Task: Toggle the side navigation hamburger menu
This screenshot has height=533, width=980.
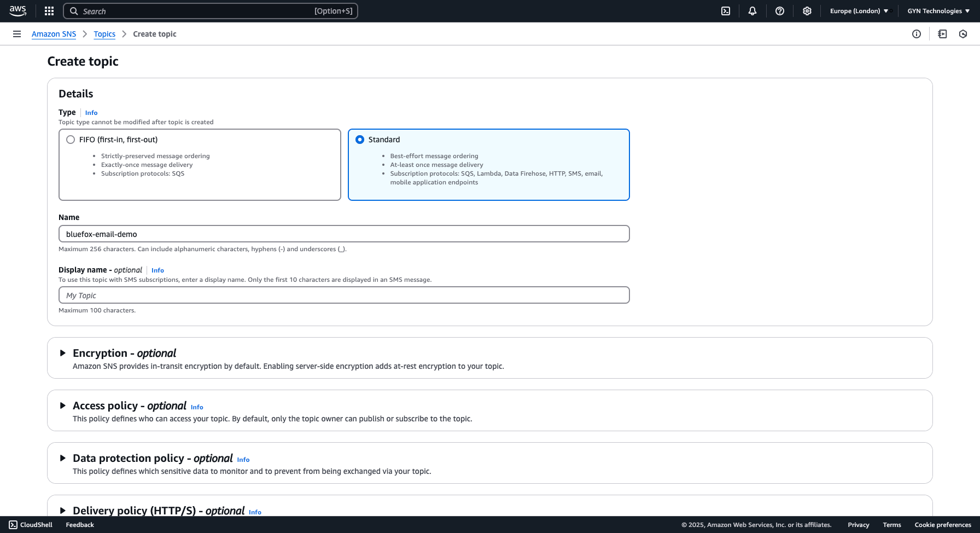Action: tap(17, 34)
